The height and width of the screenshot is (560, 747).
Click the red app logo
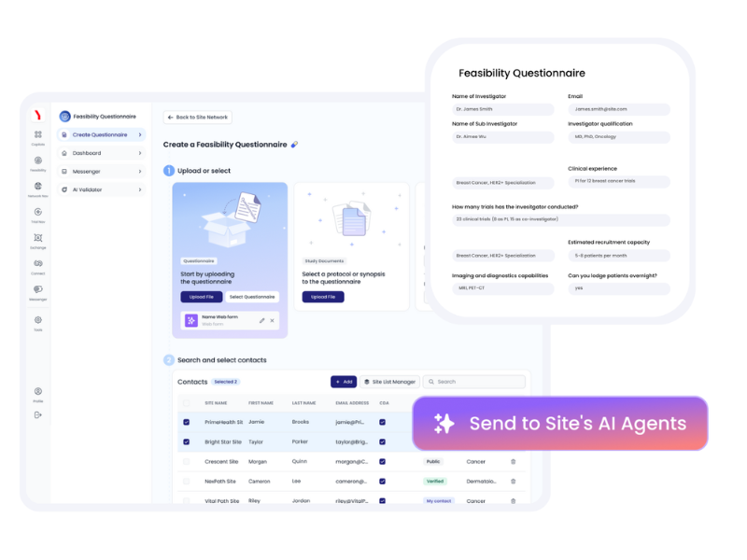click(37, 115)
